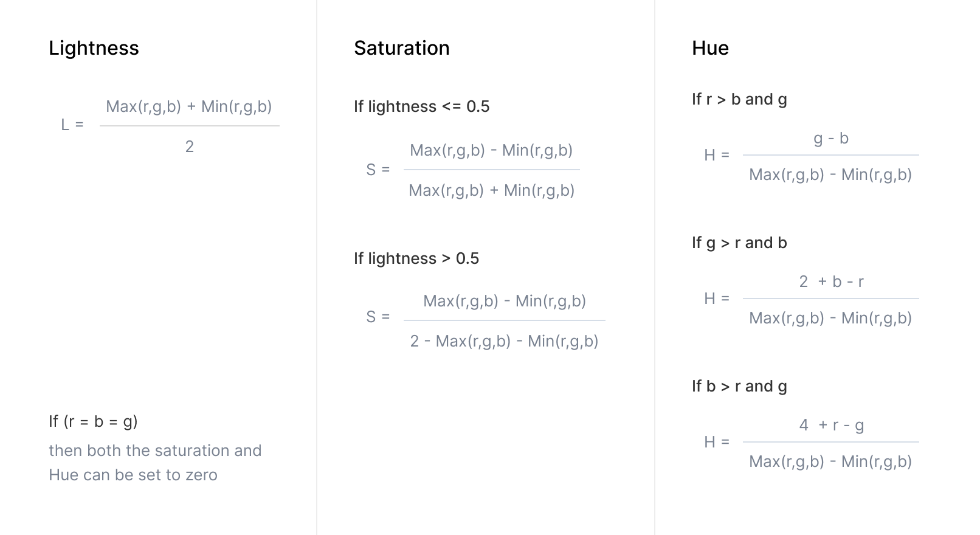Click the Lightness heading
The width and height of the screenshot is (980, 535).
[94, 48]
